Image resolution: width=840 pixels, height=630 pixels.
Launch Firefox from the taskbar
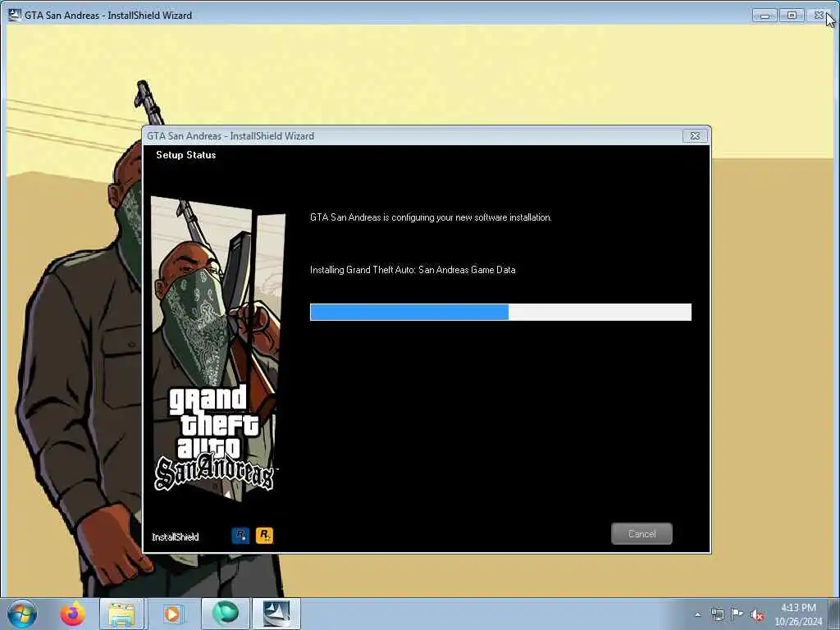click(x=72, y=614)
